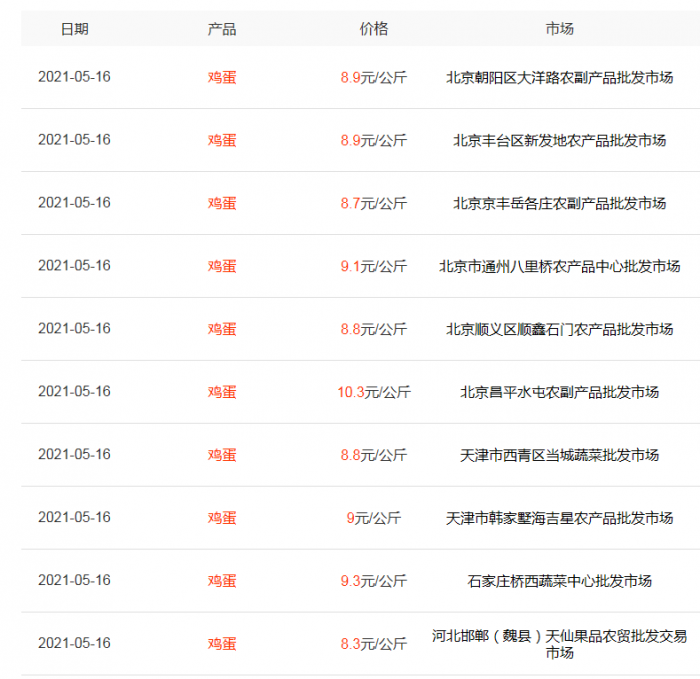Click market 北京朝阳区大洋路农副产品批发市场
The height and width of the screenshot is (679, 700).
click(559, 77)
